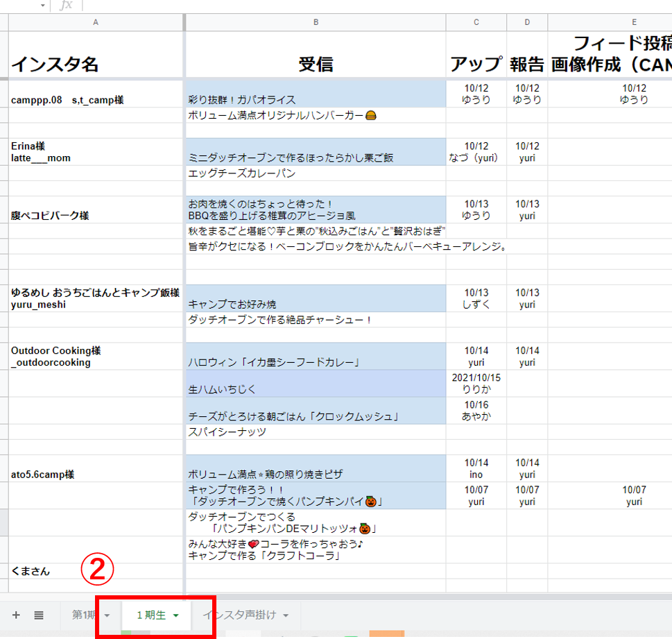Click the ハロウィン「イカ墨シーフードカレー」 cell

[x=316, y=361]
